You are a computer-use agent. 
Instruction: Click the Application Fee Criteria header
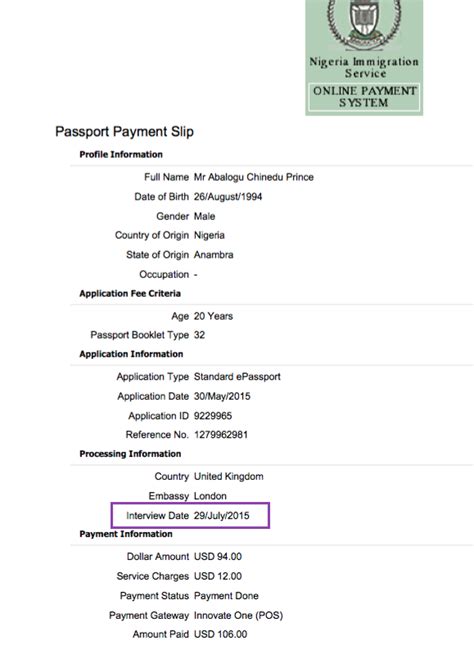pos(130,294)
